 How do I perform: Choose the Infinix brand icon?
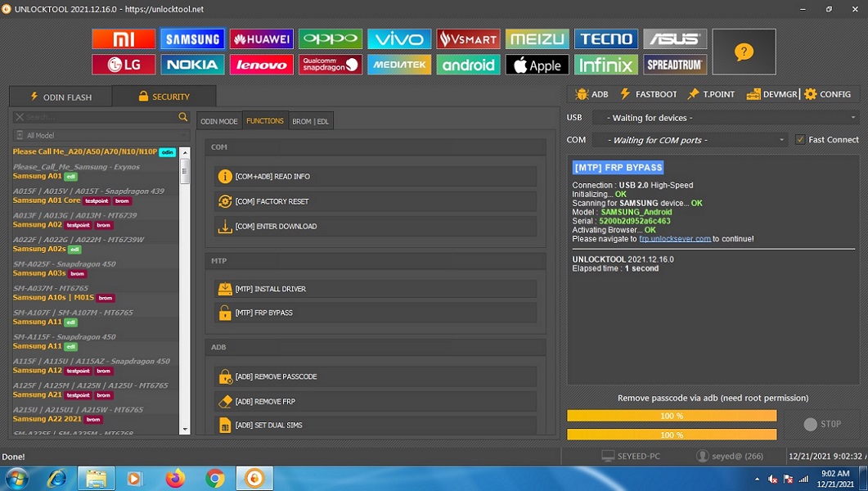pos(606,65)
